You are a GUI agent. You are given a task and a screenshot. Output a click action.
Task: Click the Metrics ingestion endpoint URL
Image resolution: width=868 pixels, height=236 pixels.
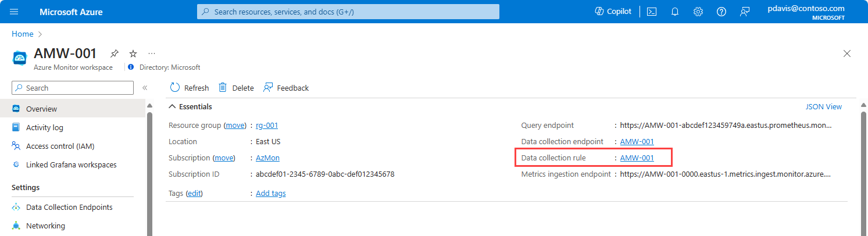726,174
